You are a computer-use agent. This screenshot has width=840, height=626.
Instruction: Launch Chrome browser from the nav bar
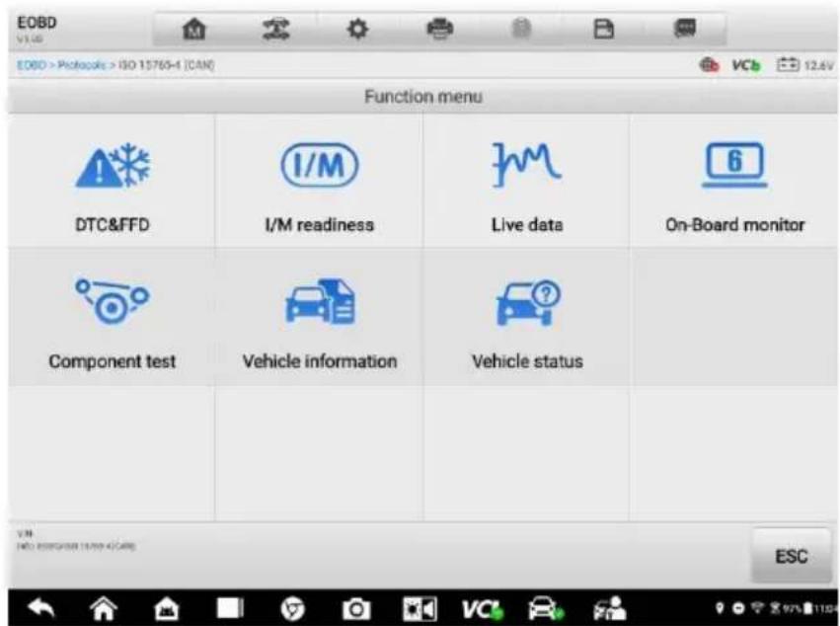(x=292, y=609)
